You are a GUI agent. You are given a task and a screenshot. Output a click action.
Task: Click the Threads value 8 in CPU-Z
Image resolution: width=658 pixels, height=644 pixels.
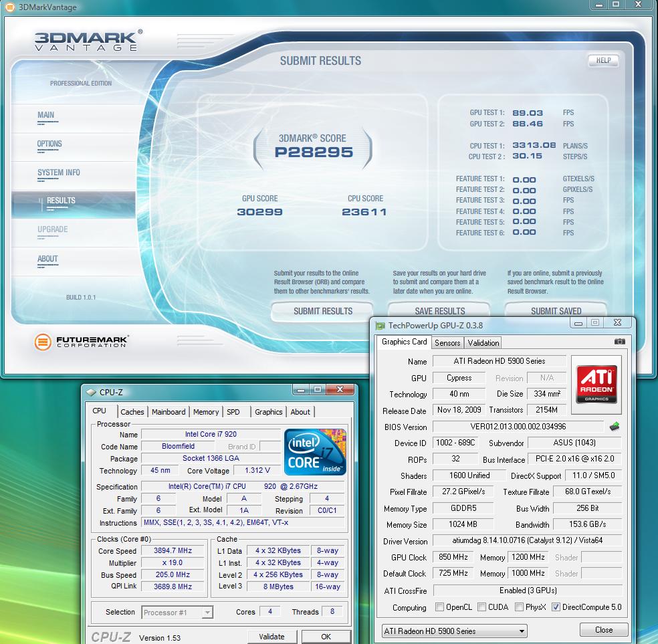pos(332,611)
